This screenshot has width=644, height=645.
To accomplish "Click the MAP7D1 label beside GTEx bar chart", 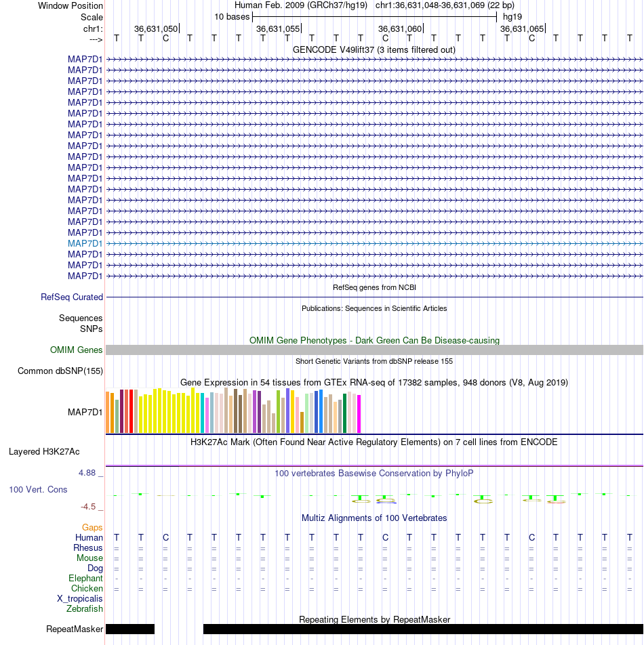I will click(85, 412).
